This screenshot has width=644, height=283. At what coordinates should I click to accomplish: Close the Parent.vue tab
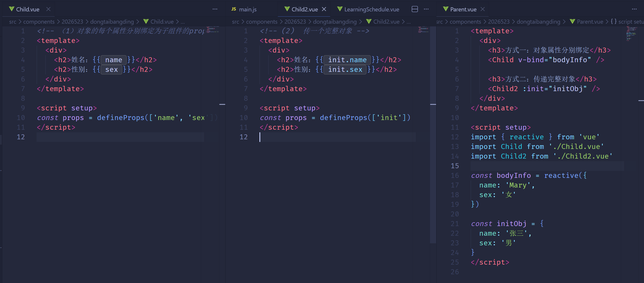483,9
